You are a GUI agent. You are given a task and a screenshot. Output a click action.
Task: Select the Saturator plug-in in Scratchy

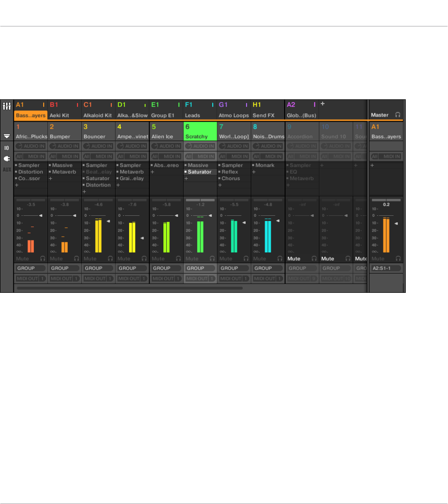click(200, 172)
